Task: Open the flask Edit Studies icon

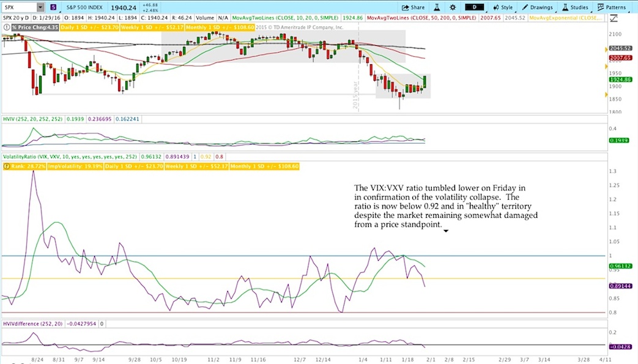Action: click(x=437, y=7)
